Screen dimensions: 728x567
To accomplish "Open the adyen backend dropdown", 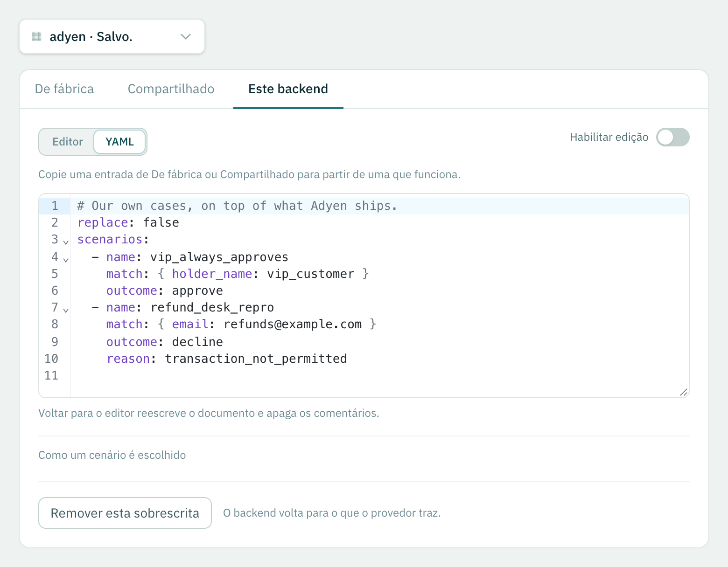I will tap(112, 36).
